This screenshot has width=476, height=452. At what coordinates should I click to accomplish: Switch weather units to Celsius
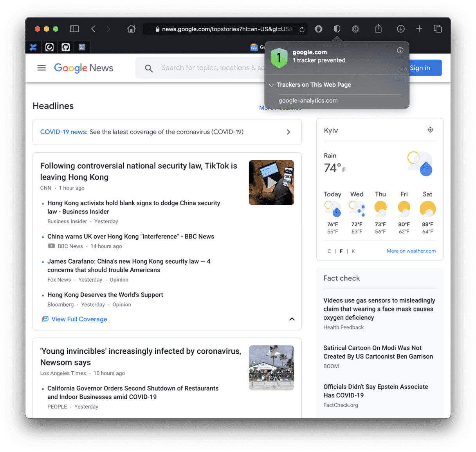point(329,251)
